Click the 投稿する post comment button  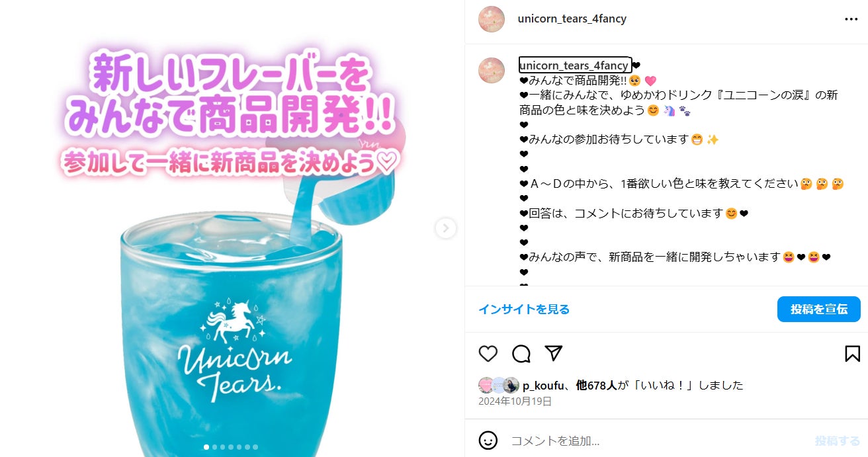pyautogui.click(x=838, y=440)
